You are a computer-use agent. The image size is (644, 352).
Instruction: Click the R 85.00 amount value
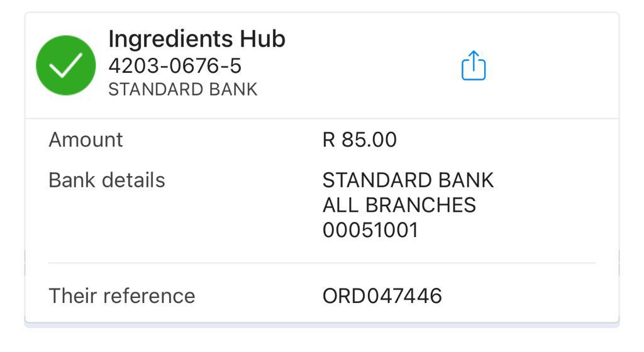coord(359,140)
